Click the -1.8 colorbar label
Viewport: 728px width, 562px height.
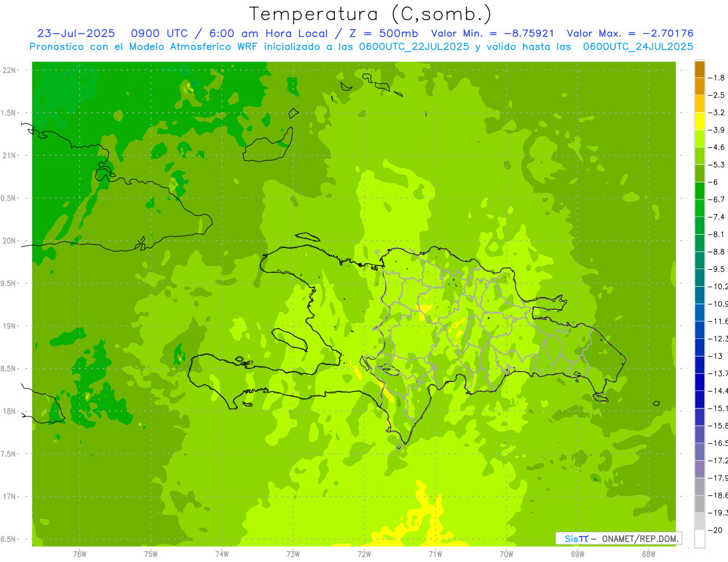pos(716,78)
